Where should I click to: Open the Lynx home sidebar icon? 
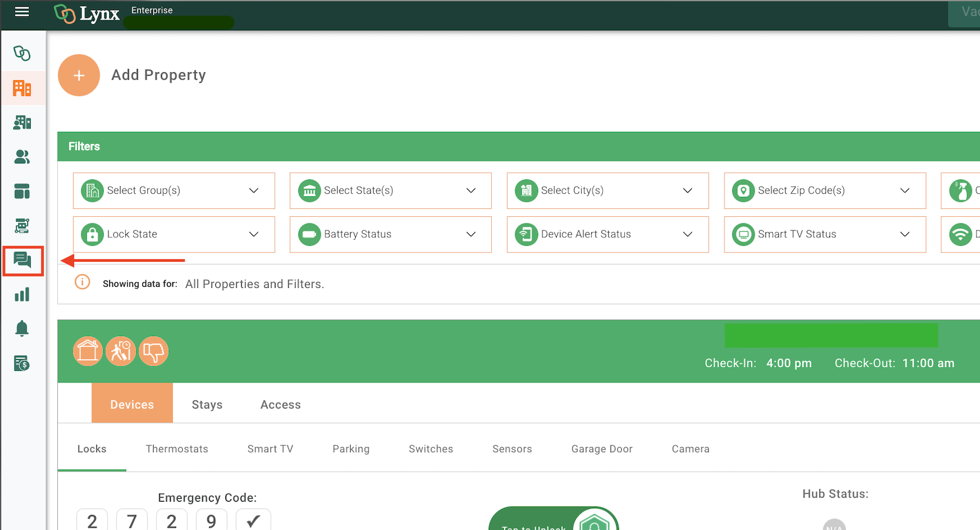(22, 54)
